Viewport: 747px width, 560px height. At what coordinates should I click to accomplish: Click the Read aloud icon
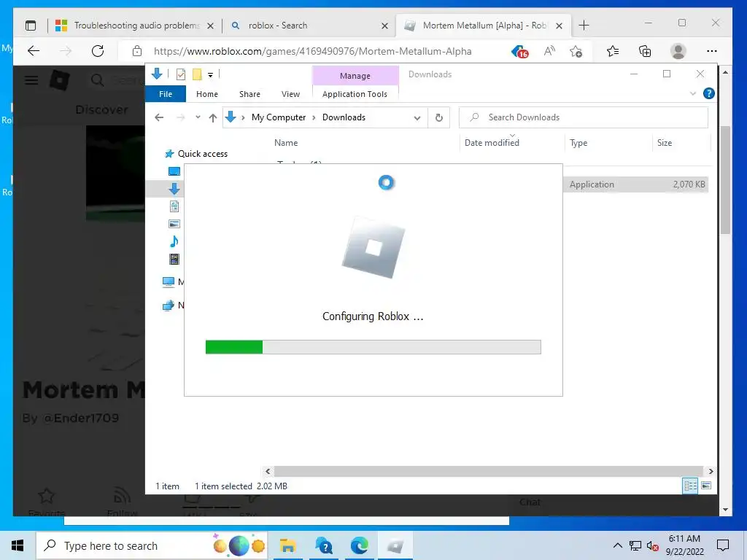(549, 51)
